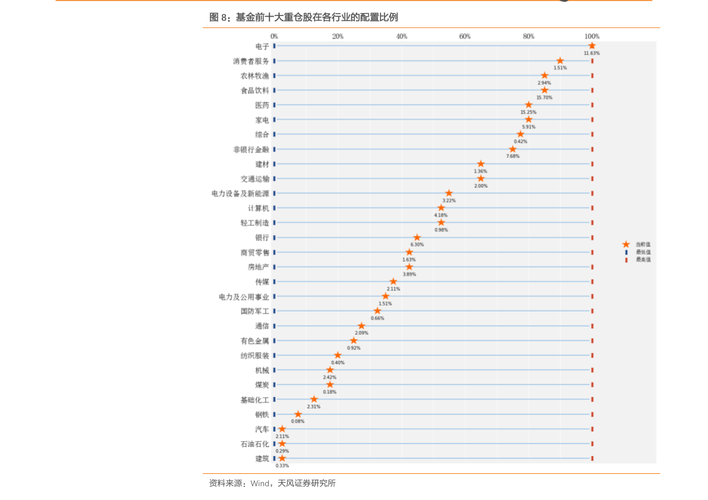Viewport: 708px width, 500px height.
Task: Click the 11.63% value under 电子
Action: pos(592,53)
